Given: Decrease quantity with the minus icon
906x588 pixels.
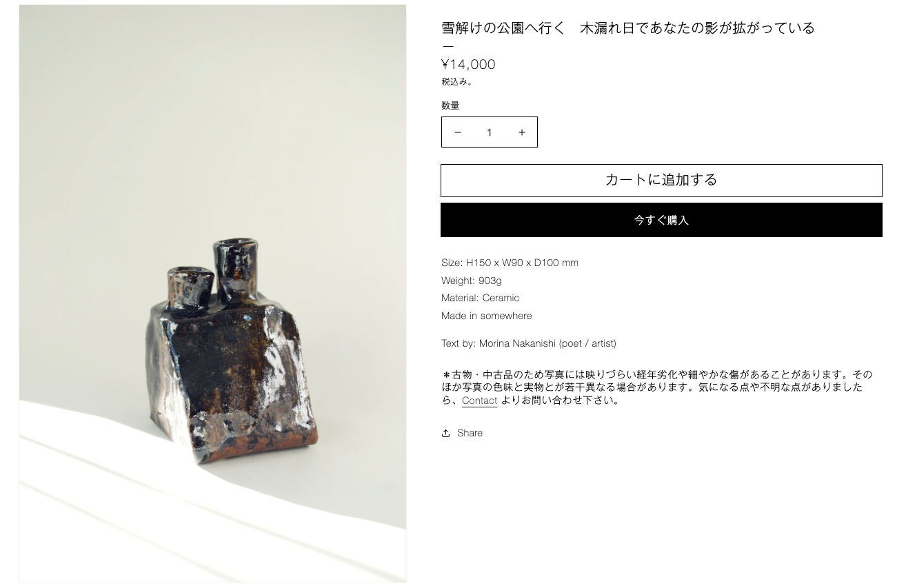Looking at the screenshot, I should [x=458, y=132].
